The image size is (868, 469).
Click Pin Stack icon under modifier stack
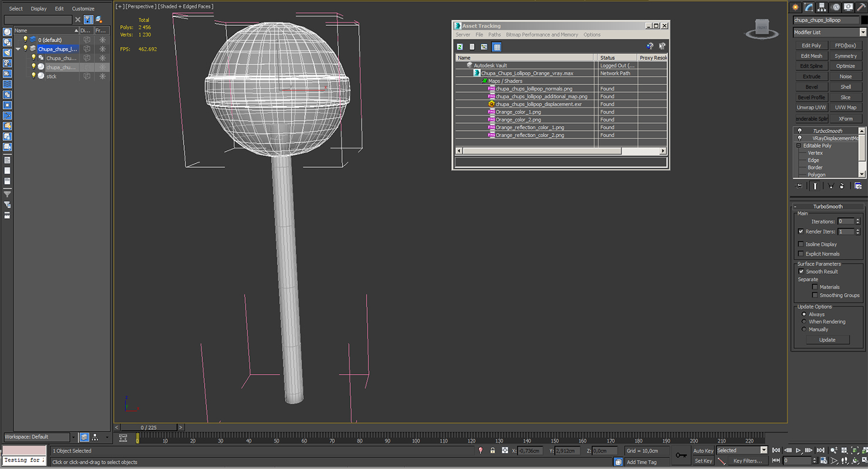[x=799, y=186]
